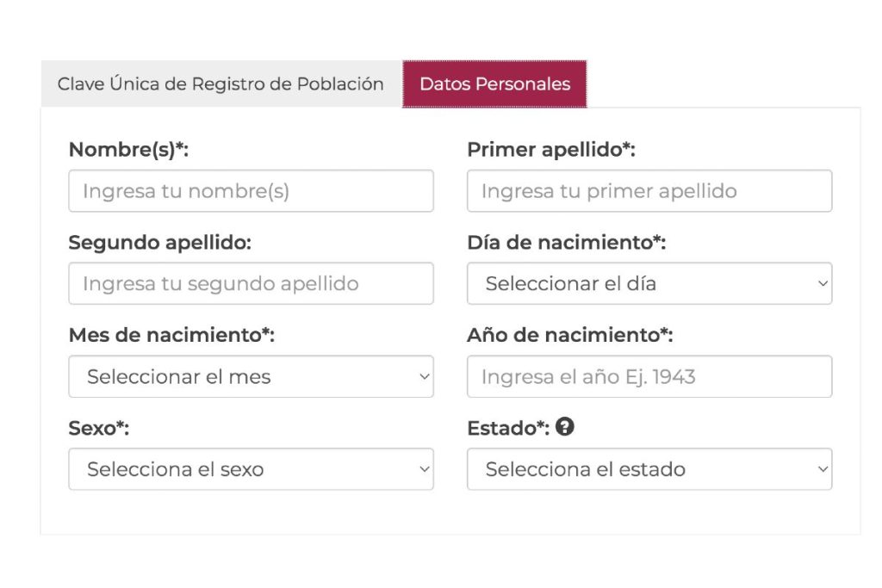Expand the Selecciona el estado chevron
The image size is (882, 588).
click(822, 469)
